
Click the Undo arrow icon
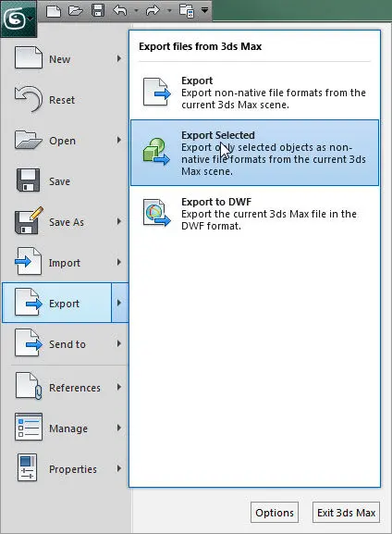pos(120,10)
